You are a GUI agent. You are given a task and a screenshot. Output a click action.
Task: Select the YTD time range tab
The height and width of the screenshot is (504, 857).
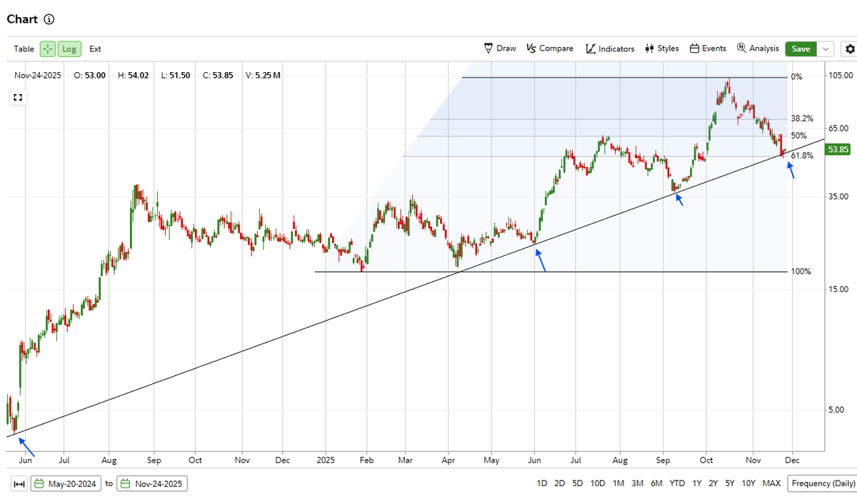pyautogui.click(x=677, y=483)
